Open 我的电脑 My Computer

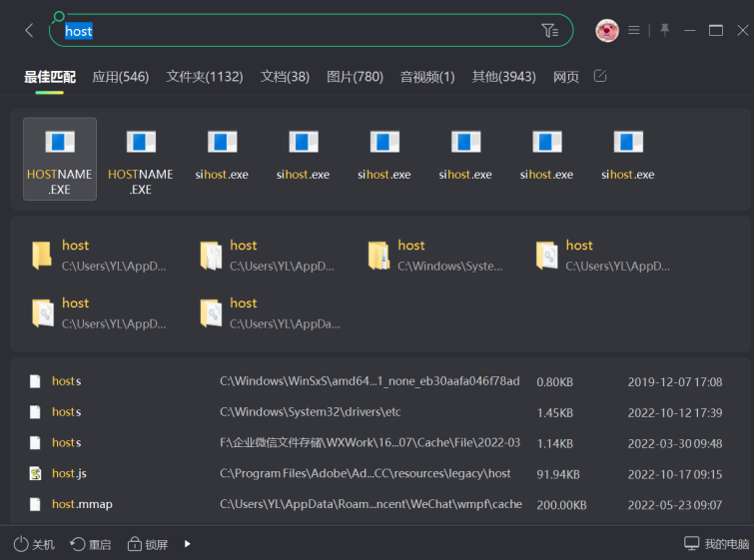pos(716,544)
